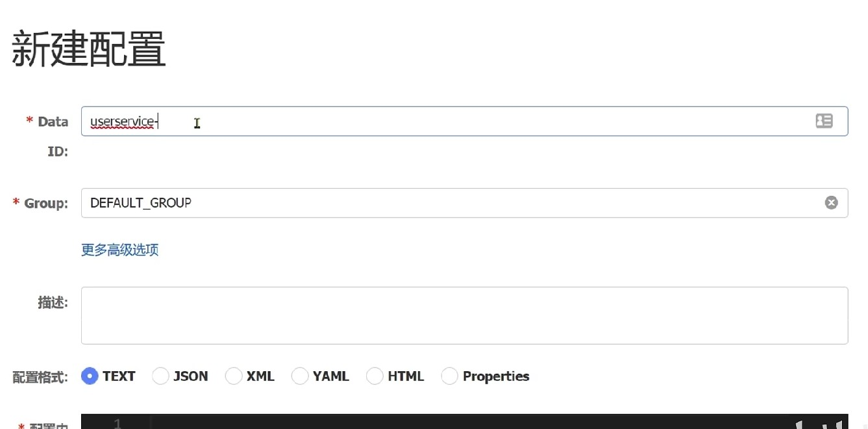The image size is (868, 429).
Task: Click the dark code editor content area
Action: [454, 423]
